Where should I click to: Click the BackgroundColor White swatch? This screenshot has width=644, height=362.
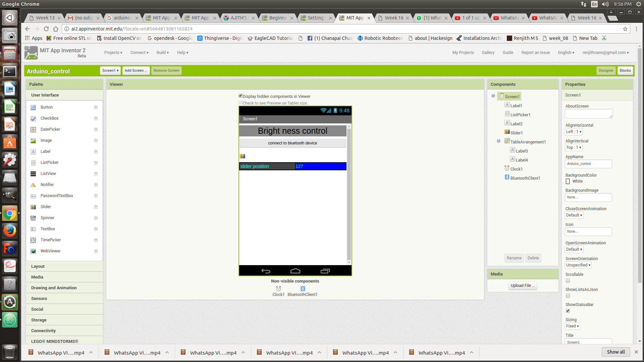(568, 181)
